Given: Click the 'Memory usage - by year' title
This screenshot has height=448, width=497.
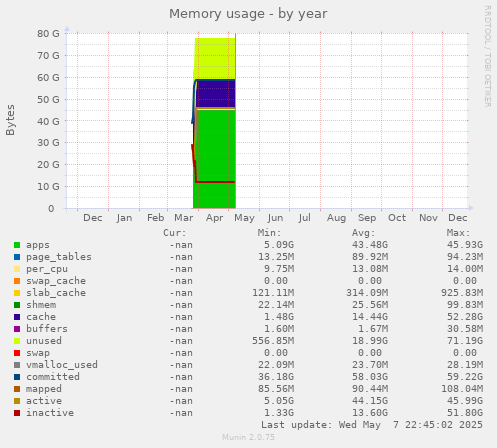Looking at the screenshot, I should (248, 14).
